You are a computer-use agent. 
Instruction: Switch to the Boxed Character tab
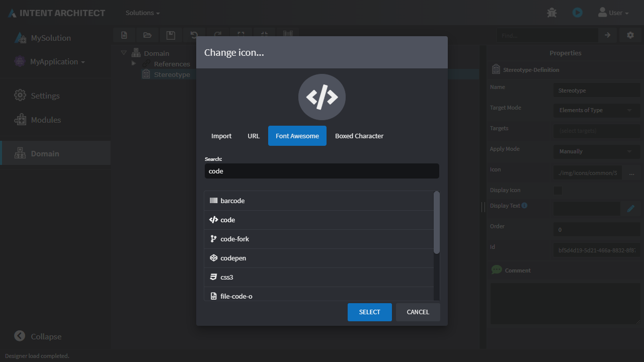point(359,136)
